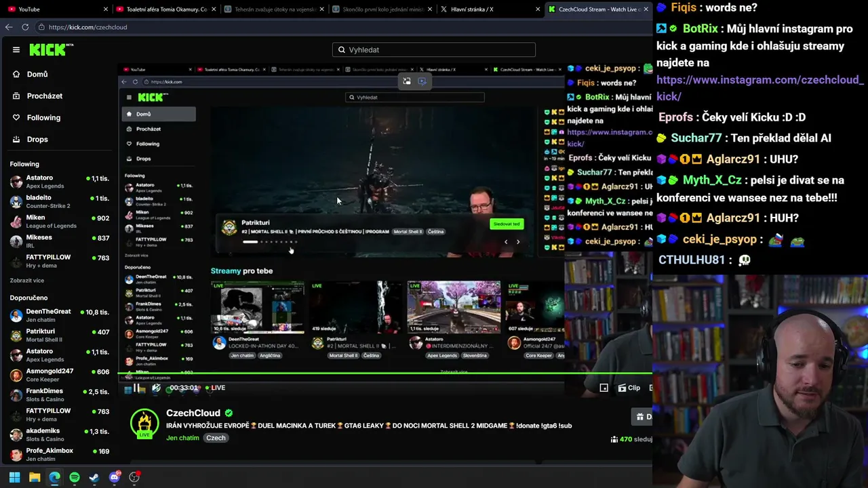Open the Instagram czechcloud_kick link in chat
Viewport: 868px width, 488px height.
click(759, 88)
